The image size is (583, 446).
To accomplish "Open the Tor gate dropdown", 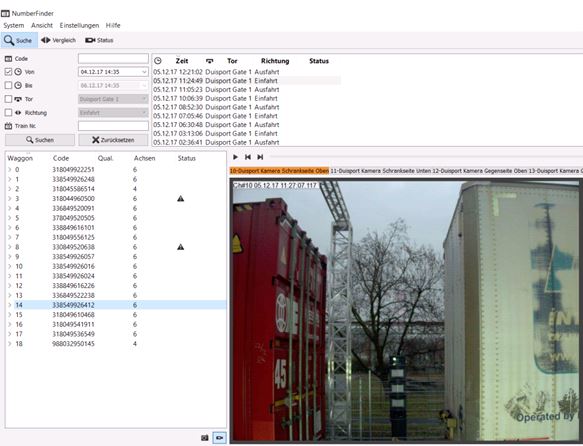I will click(x=144, y=99).
